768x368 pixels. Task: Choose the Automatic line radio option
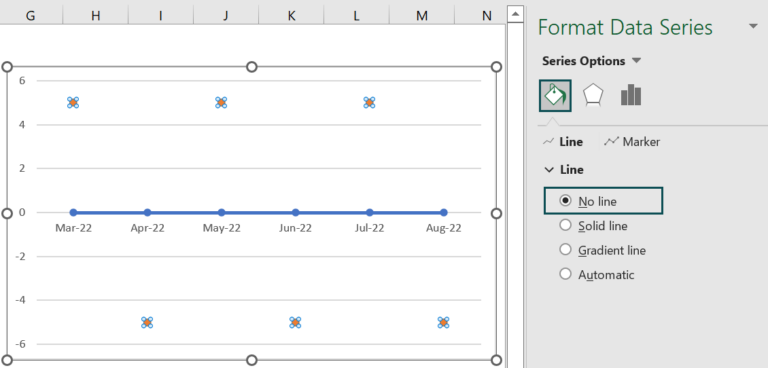[x=565, y=274]
